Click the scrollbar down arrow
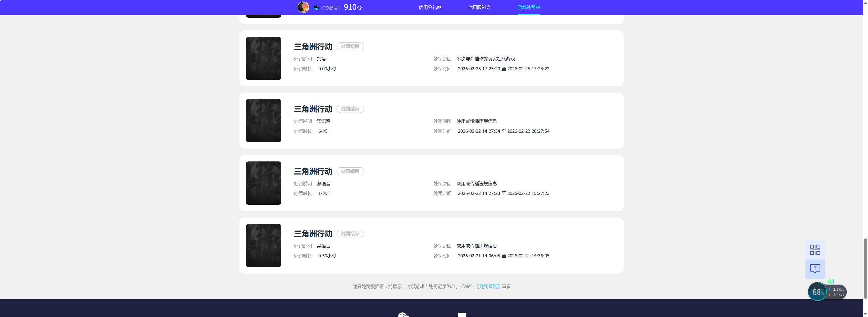 (x=865, y=314)
